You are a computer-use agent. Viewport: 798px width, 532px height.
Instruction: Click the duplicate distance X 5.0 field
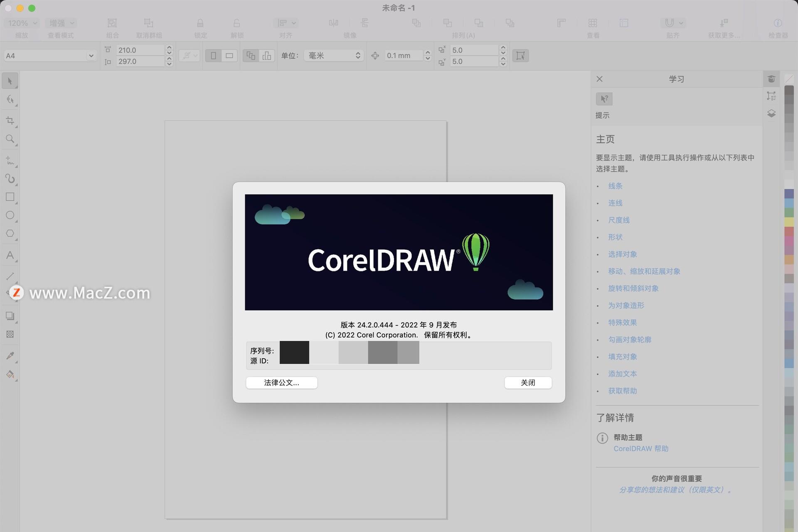[474, 50]
